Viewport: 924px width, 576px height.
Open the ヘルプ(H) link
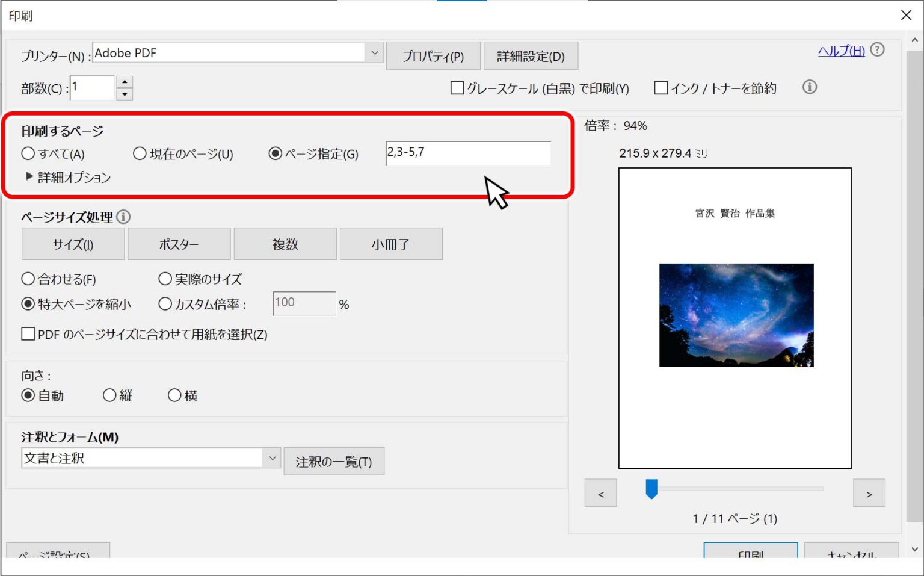[840, 51]
